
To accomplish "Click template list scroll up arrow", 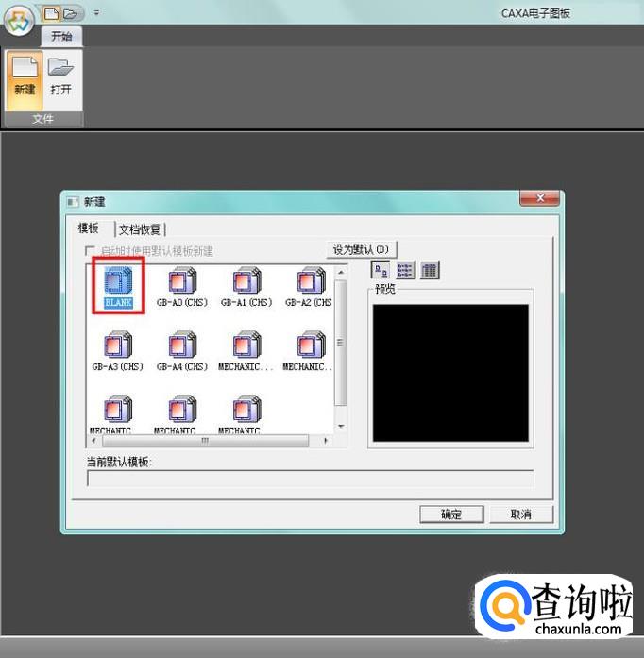I will coord(341,272).
